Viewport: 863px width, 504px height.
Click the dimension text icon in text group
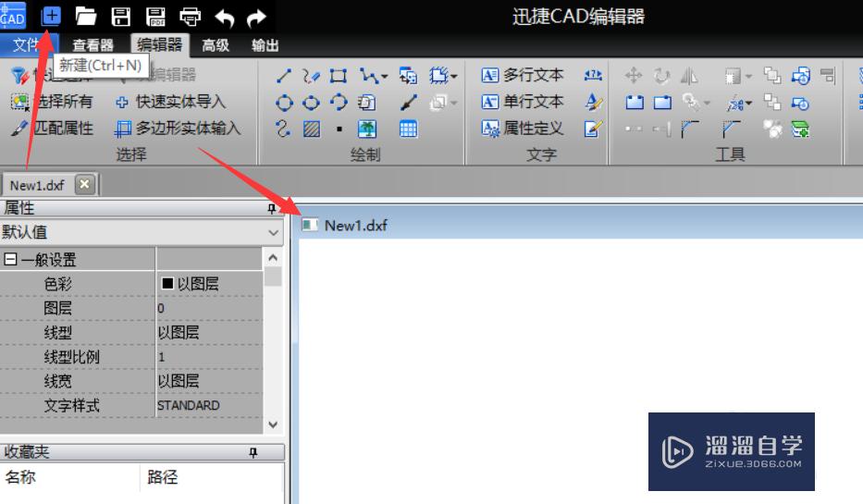point(593,76)
